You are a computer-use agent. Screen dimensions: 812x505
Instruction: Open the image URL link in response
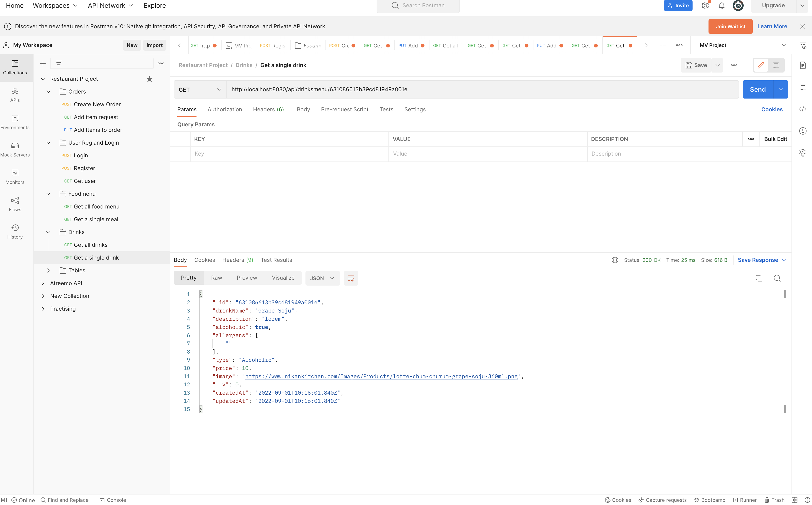click(381, 376)
